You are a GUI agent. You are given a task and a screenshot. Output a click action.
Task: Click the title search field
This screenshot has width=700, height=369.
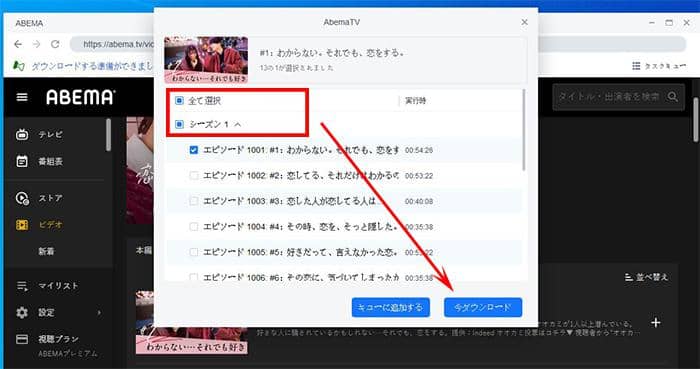(x=618, y=97)
